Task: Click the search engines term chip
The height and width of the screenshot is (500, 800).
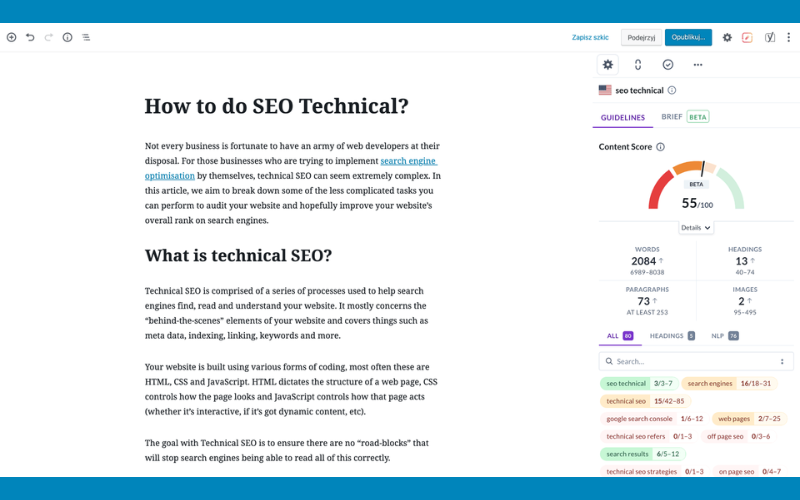Action: tap(729, 383)
